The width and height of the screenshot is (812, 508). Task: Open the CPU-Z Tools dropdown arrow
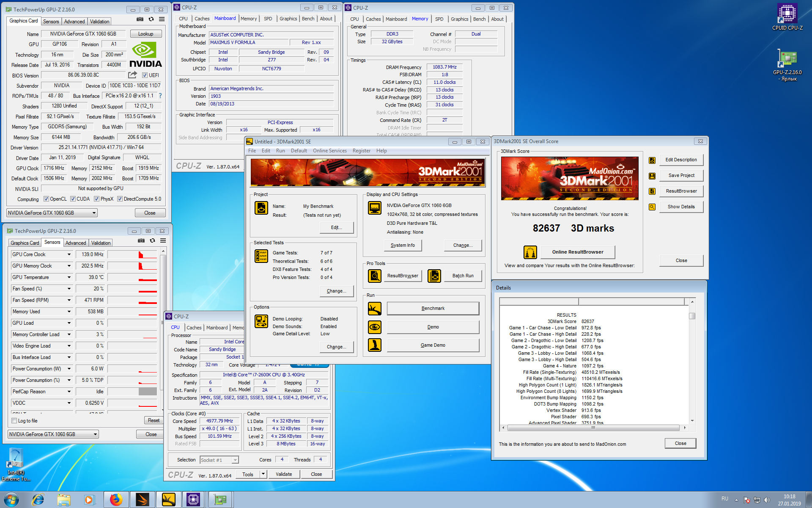(x=263, y=474)
